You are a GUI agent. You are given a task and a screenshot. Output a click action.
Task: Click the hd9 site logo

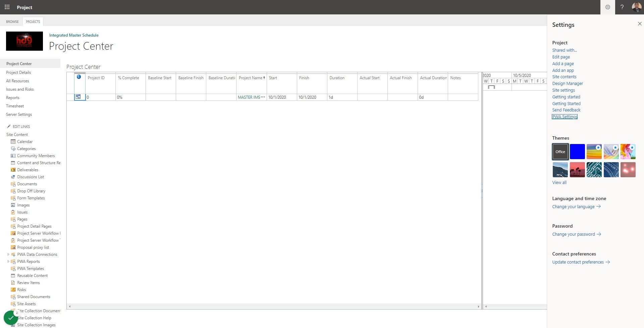[x=24, y=41]
